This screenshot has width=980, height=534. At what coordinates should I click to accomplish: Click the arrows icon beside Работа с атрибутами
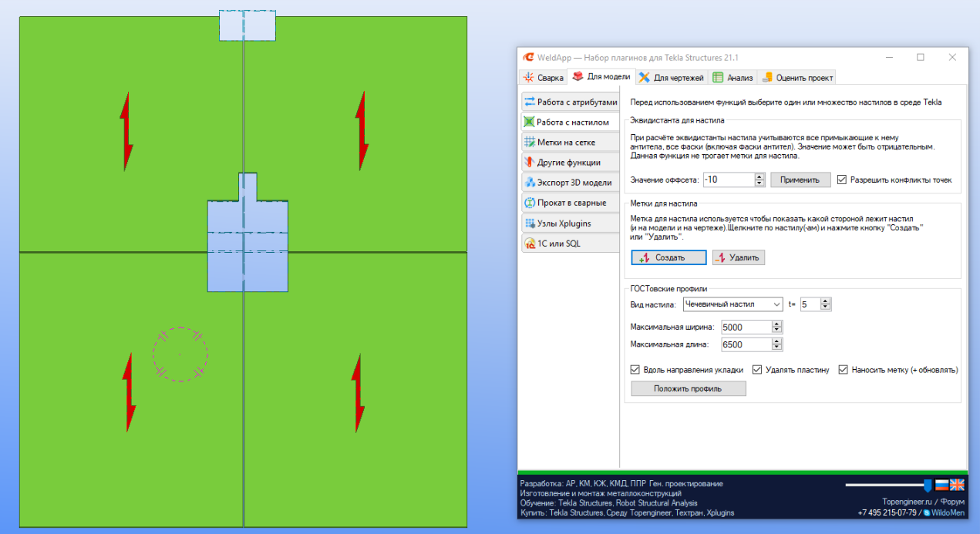(530, 102)
